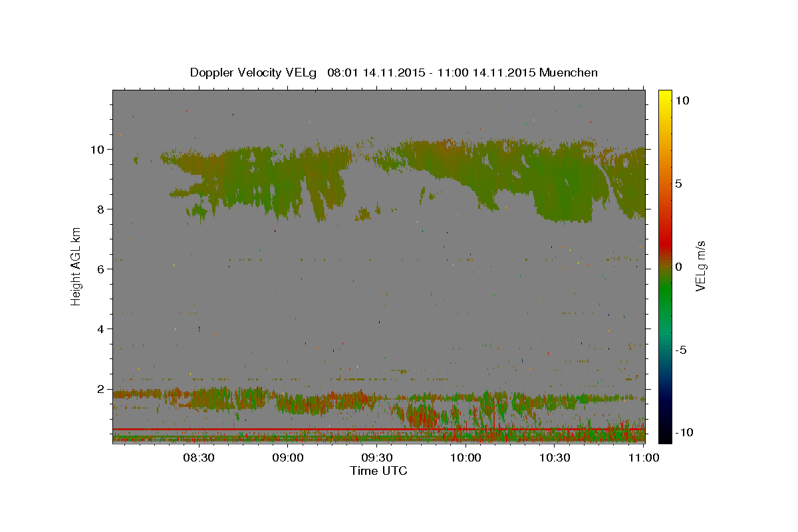Screen dimensions: 798x532
Task: Click the '08:30' time tick label
Action: [198, 458]
